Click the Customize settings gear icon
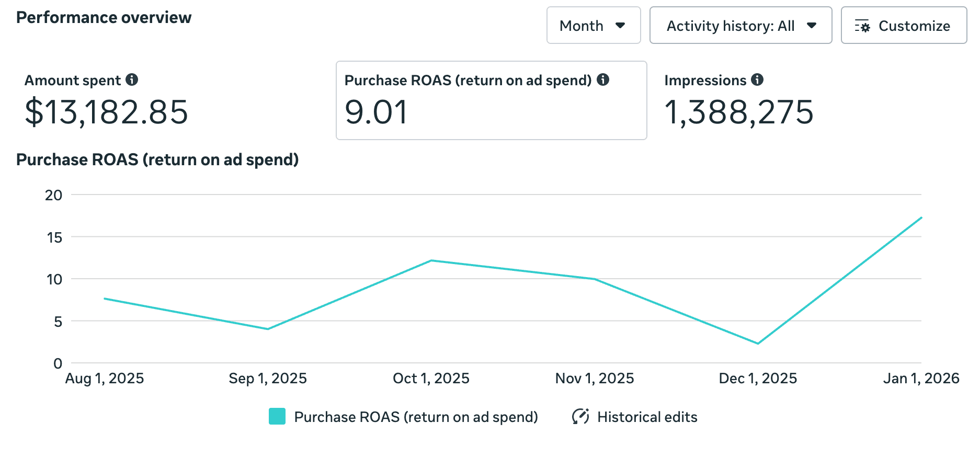 pyautogui.click(x=862, y=26)
